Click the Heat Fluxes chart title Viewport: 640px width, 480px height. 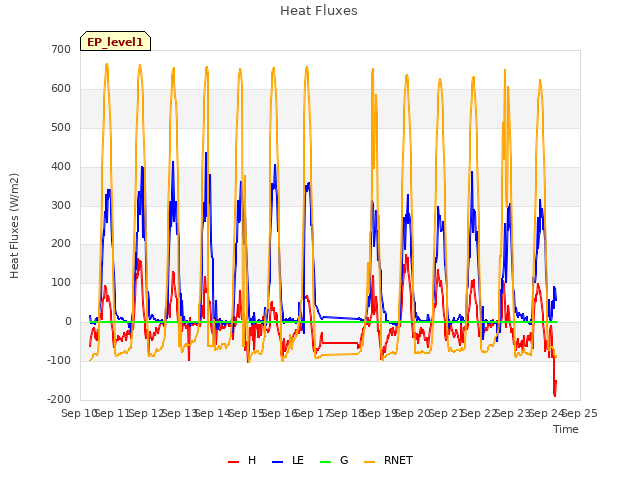point(319,11)
